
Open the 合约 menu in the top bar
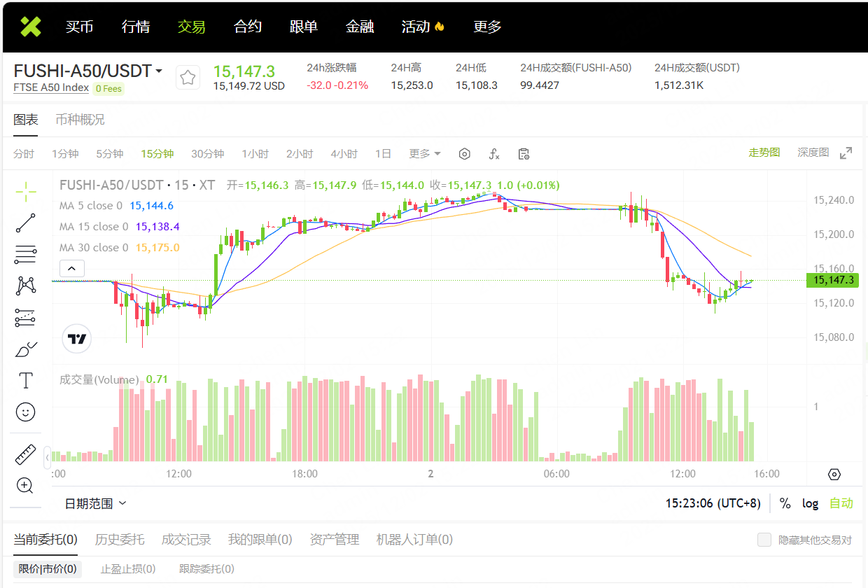(x=246, y=27)
